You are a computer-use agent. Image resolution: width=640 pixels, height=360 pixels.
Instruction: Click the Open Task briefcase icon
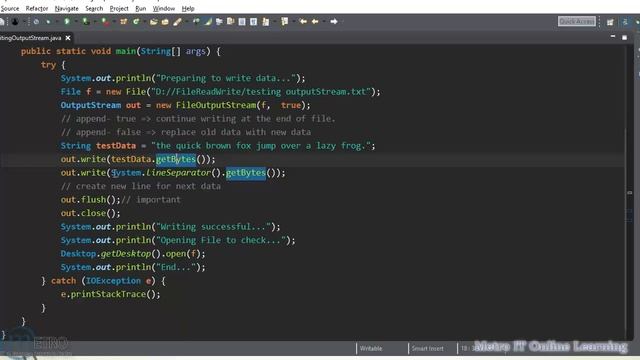point(165,22)
